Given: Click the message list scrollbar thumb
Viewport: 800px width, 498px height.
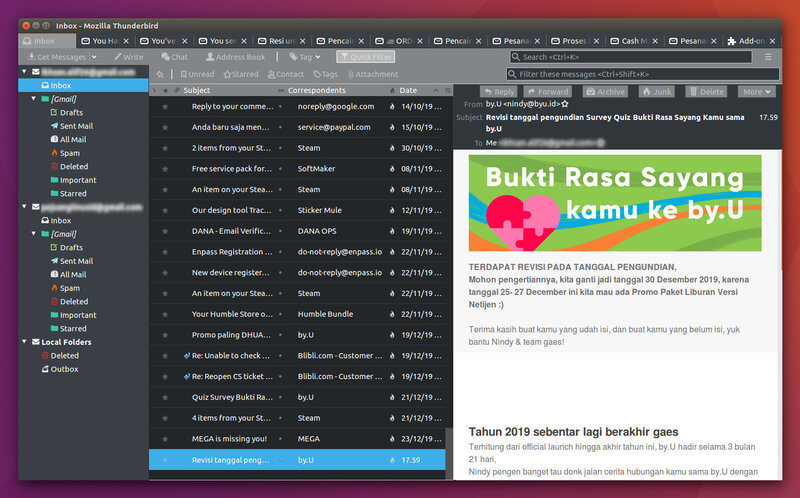Looking at the screenshot, I should click(x=449, y=454).
